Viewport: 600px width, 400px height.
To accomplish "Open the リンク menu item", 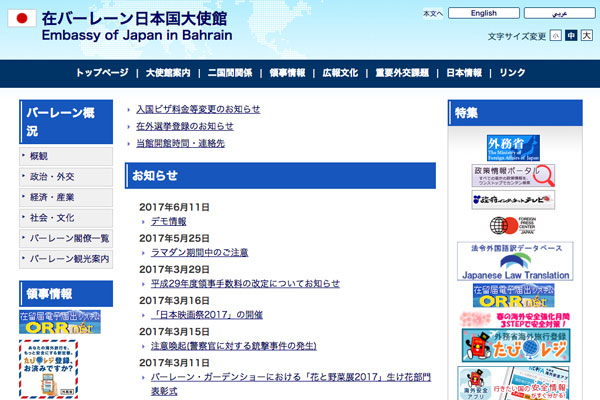I will point(512,73).
